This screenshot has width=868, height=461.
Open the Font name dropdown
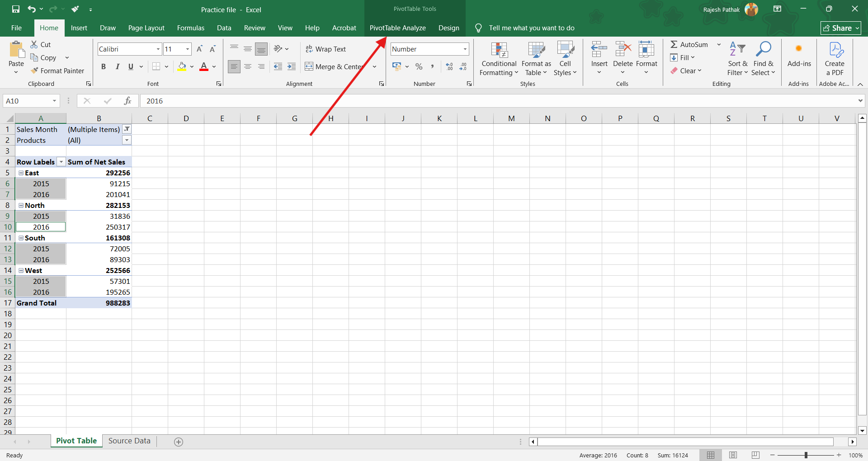158,49
